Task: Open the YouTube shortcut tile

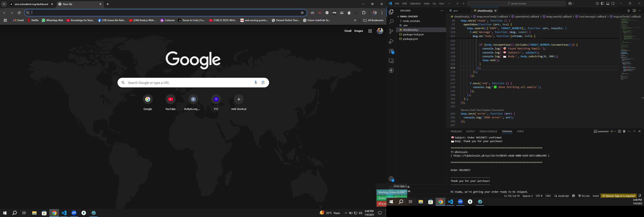Action: (x=170, y=102)
